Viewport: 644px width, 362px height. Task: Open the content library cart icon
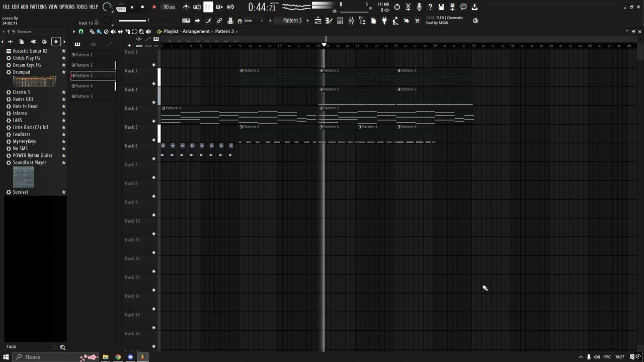[x=417, y=21]
